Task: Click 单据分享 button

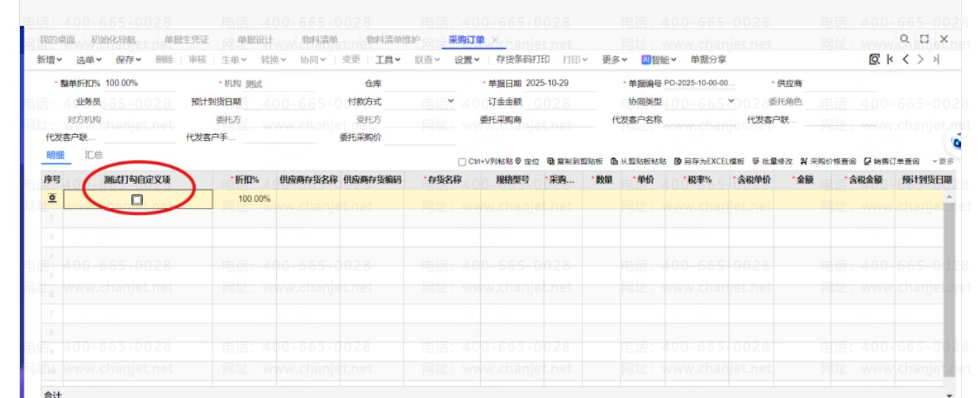Action: pos(708,60)
